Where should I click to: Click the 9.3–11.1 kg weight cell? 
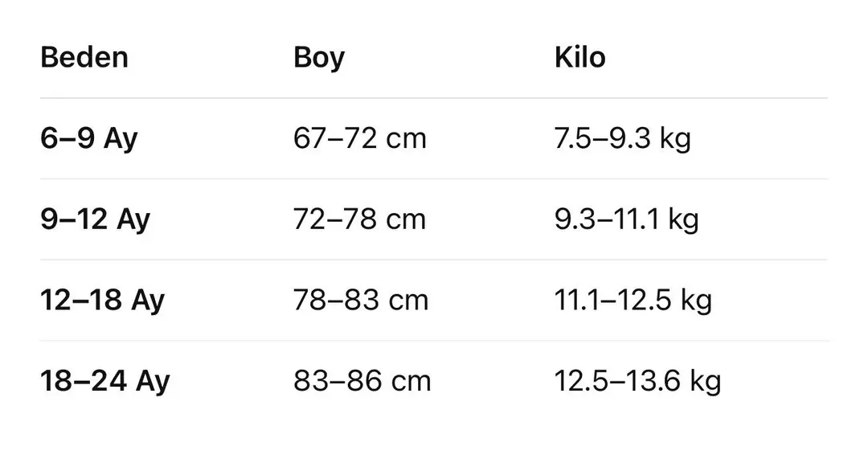tap(626, 219)
